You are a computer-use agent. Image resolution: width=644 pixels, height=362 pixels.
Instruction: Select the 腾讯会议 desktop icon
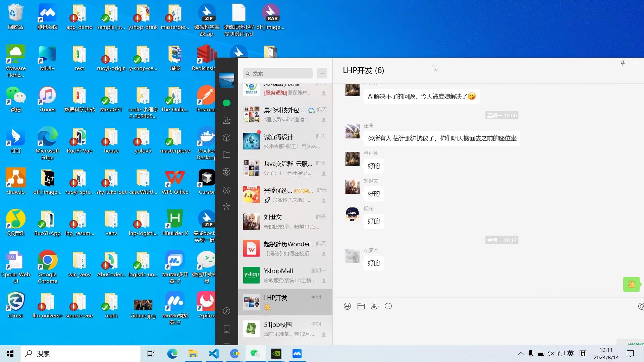(47, 17)
